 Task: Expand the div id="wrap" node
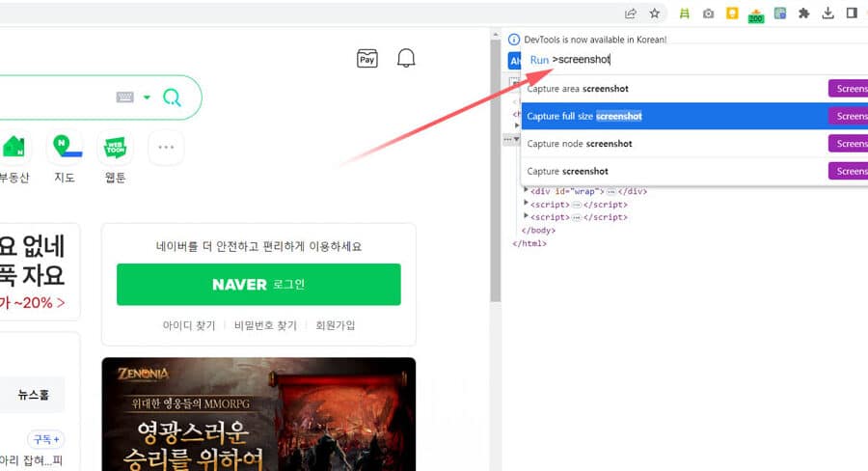point(526,190)
